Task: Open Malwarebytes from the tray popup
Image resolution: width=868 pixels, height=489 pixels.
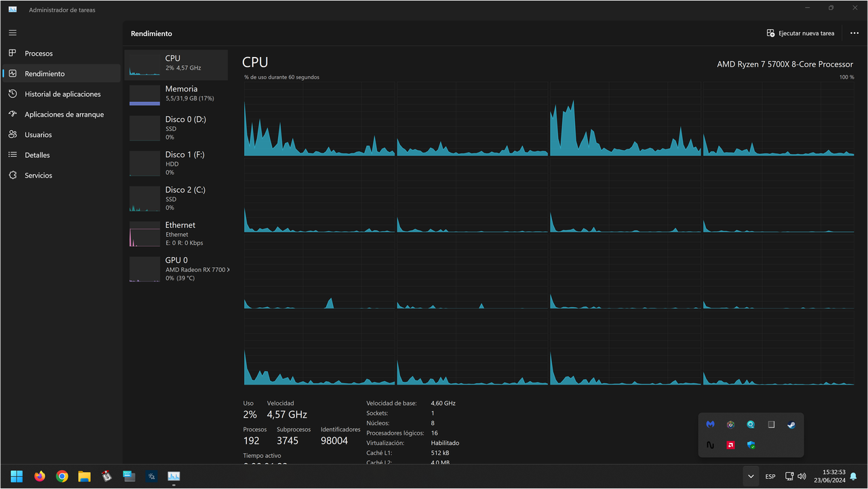Action: click(710, 425)
